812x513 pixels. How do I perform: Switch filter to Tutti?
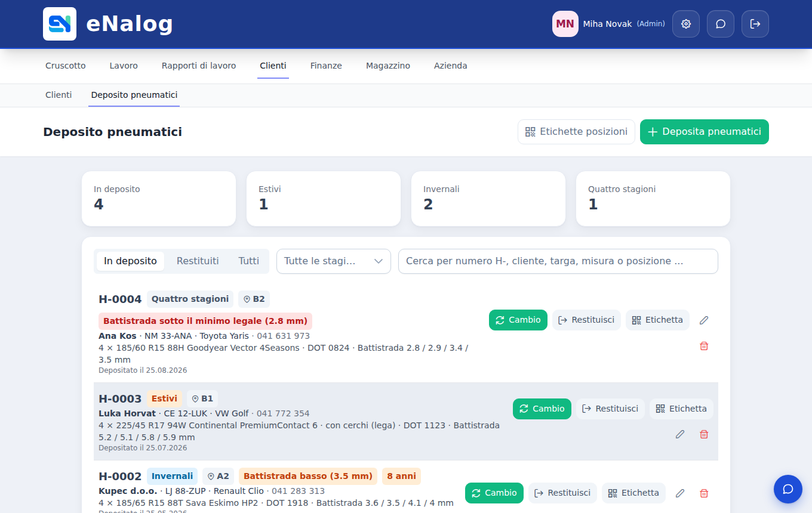click(249, 261)
